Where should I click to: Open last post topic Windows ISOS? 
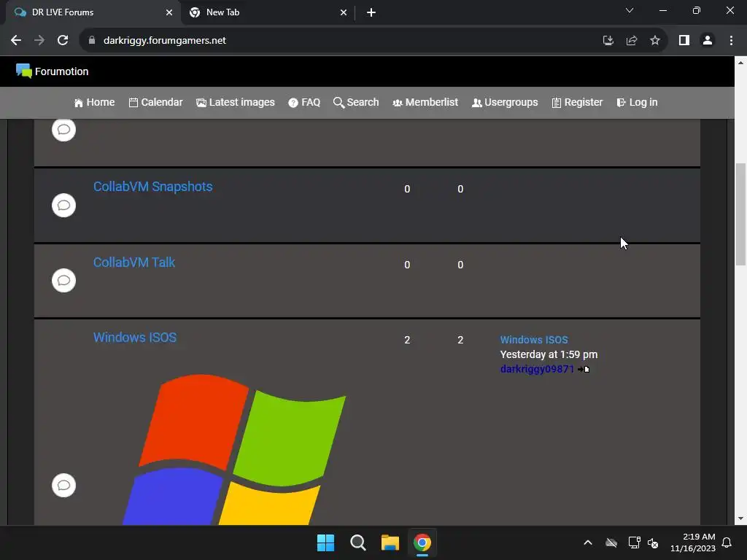tap(534, 340)
